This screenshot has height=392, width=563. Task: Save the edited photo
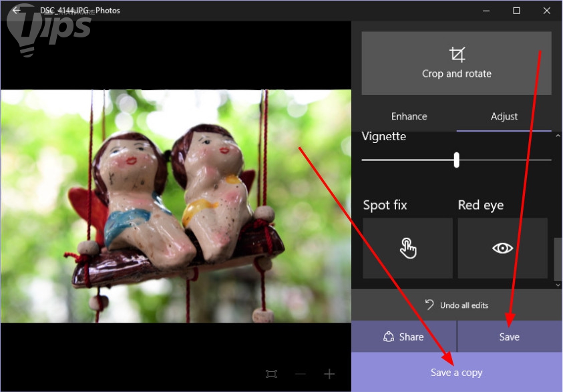[510, 337]
